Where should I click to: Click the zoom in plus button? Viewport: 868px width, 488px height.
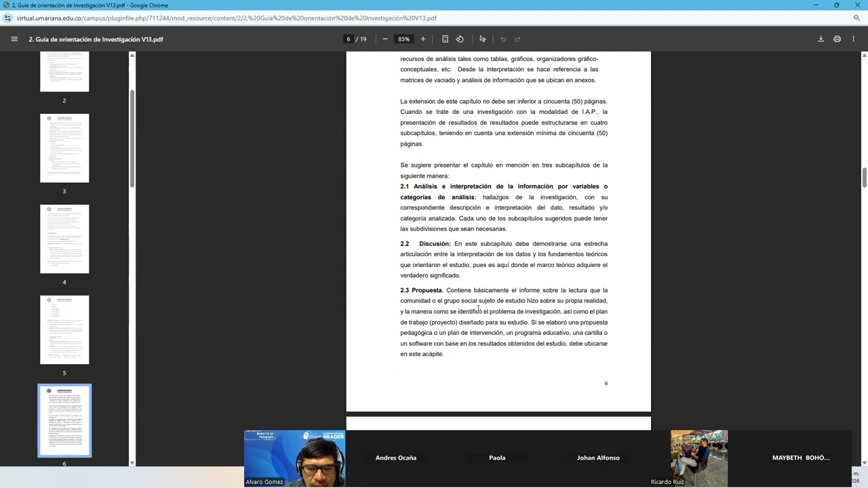point(423,39)
